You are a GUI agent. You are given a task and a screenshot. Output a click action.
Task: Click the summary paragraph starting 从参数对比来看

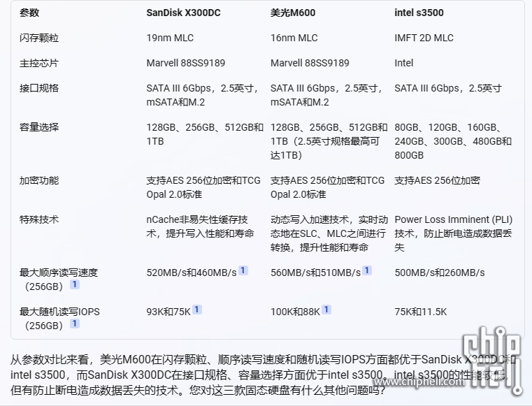263,375
